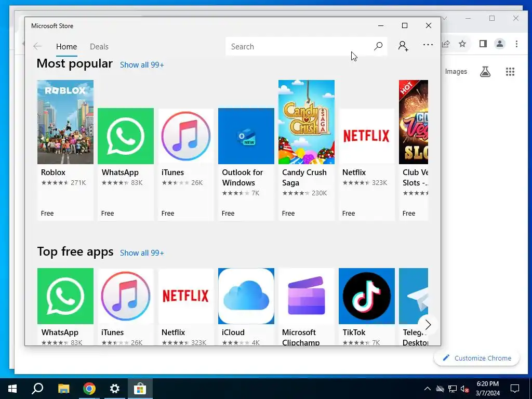
Task: Click the Images link in Chrome window
Action: coord(456,72)
